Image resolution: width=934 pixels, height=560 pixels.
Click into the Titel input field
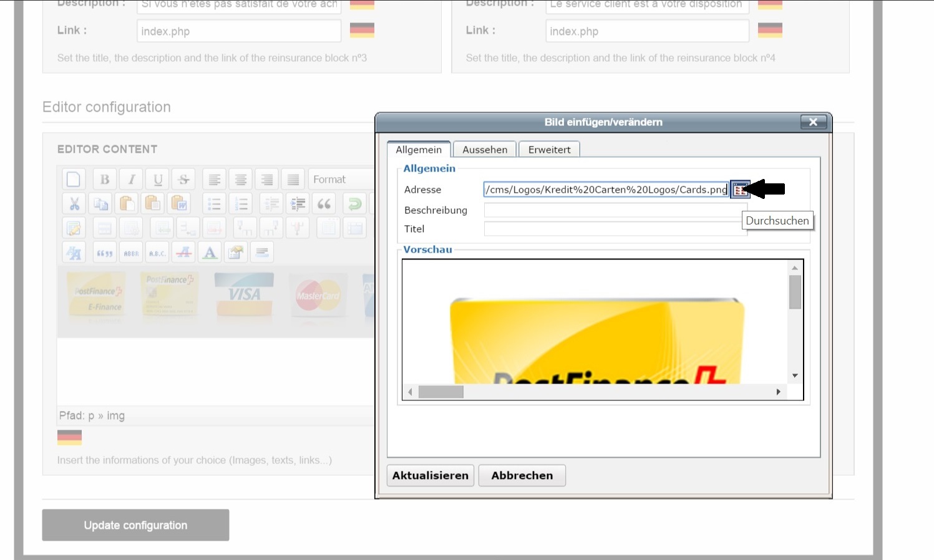(x=615, y=229)
